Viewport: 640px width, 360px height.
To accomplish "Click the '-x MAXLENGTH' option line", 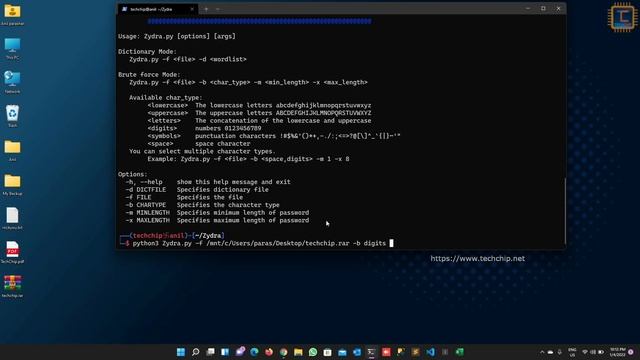I will point(217,220).
